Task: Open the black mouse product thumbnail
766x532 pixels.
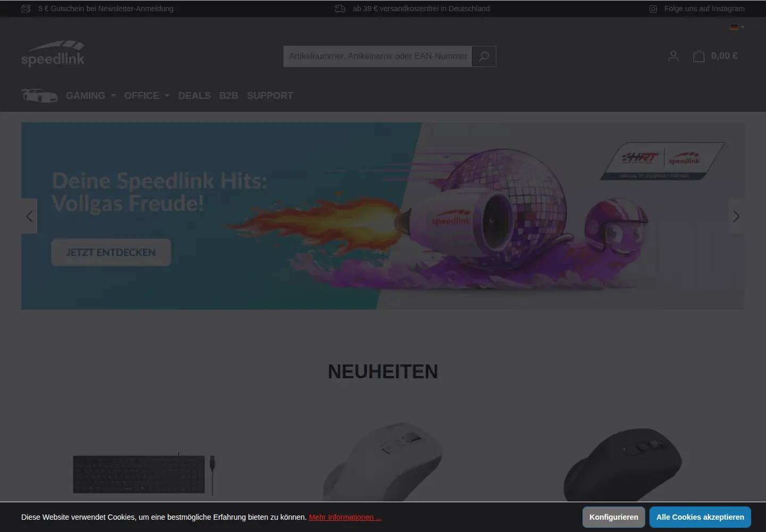Action: click(x=622, y=464)
